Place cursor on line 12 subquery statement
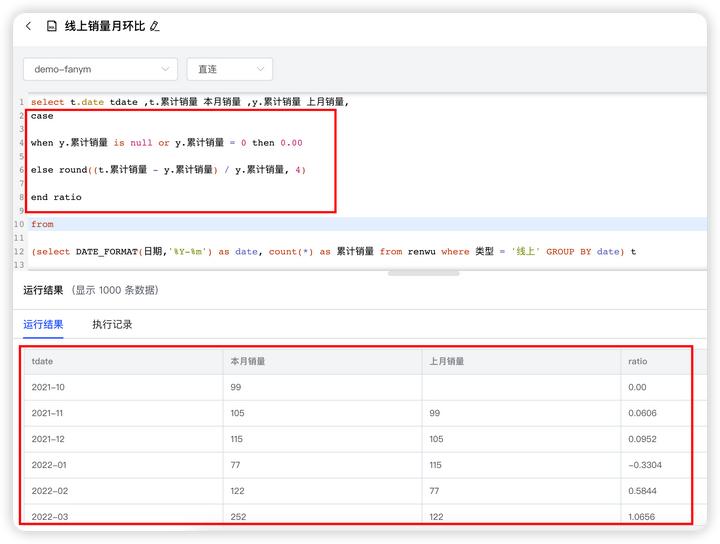Viewport: 720px width, 544px height. tap(333, 252)
